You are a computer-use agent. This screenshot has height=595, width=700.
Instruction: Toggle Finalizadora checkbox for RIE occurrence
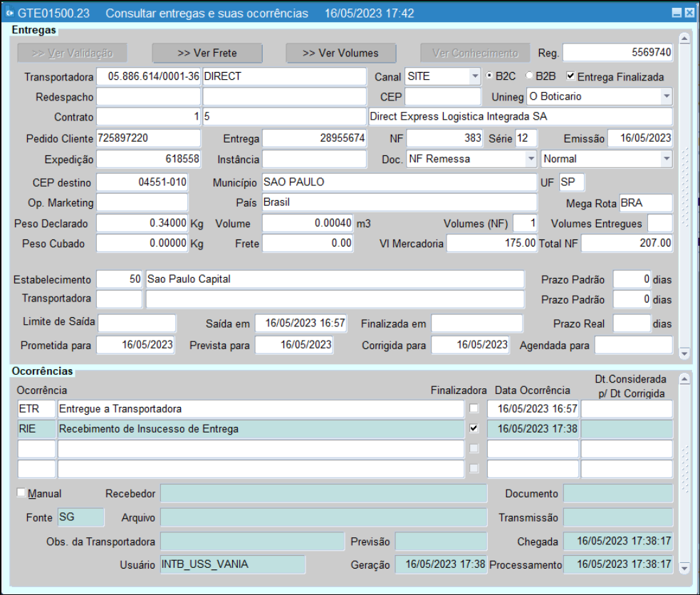[x=474, y=428]
